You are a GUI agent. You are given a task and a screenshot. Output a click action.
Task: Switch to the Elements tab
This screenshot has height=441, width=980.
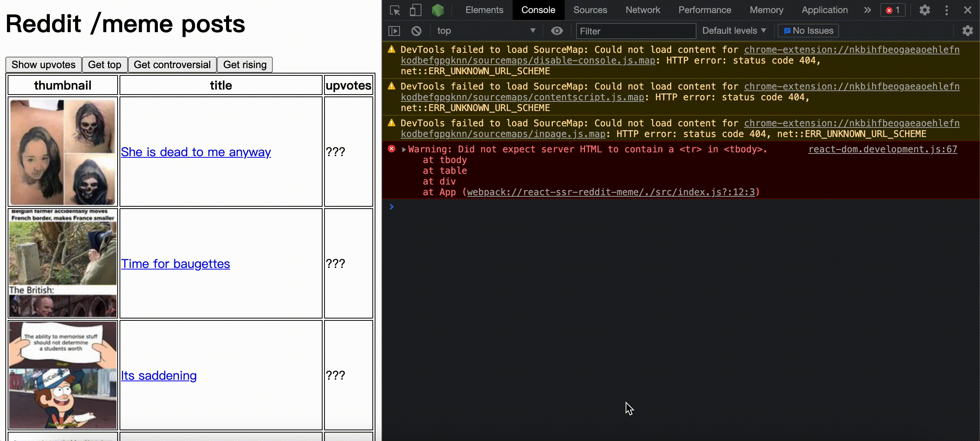[484, 10]
